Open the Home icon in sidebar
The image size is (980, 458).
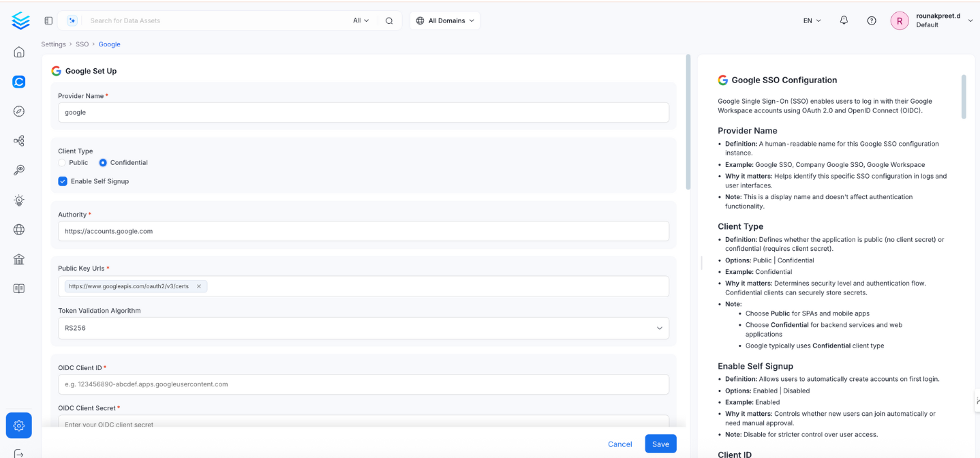click(19, 52)
